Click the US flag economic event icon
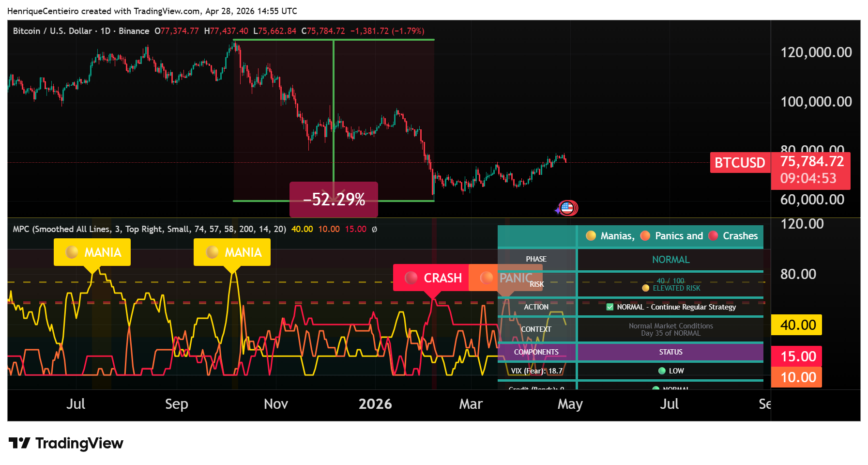 tap(567, 208)
